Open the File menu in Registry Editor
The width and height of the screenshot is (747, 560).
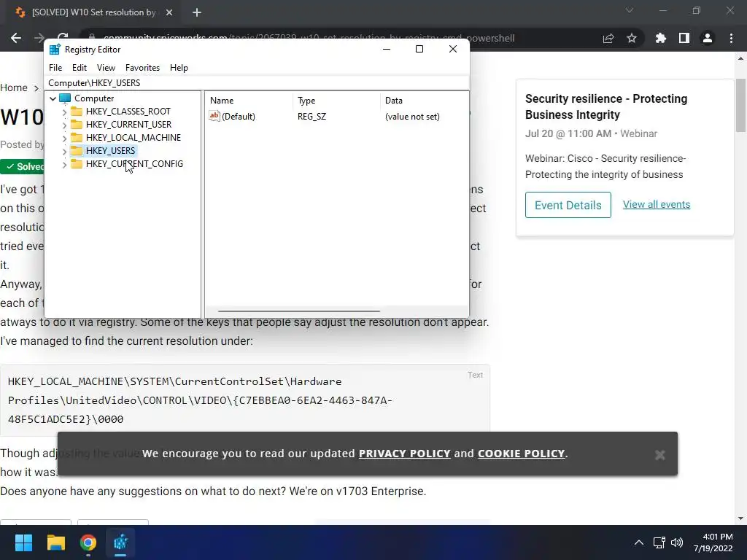[55, 68]
